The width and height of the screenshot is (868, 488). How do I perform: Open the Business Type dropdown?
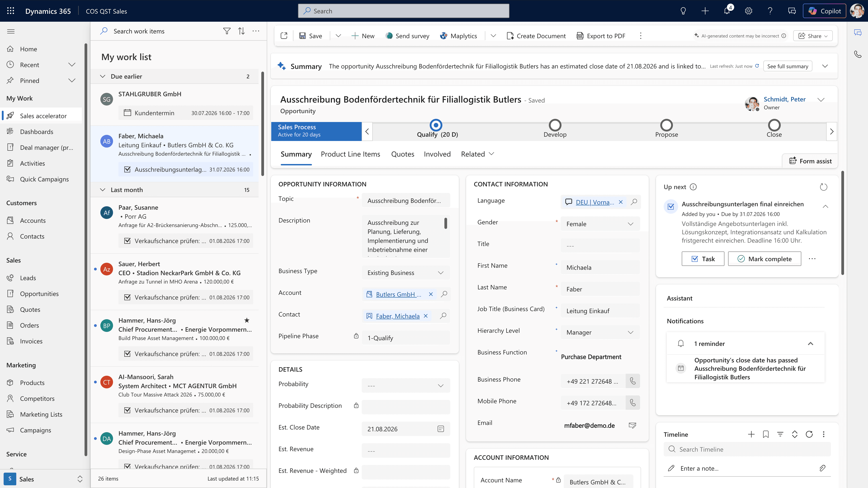(406, 272)
